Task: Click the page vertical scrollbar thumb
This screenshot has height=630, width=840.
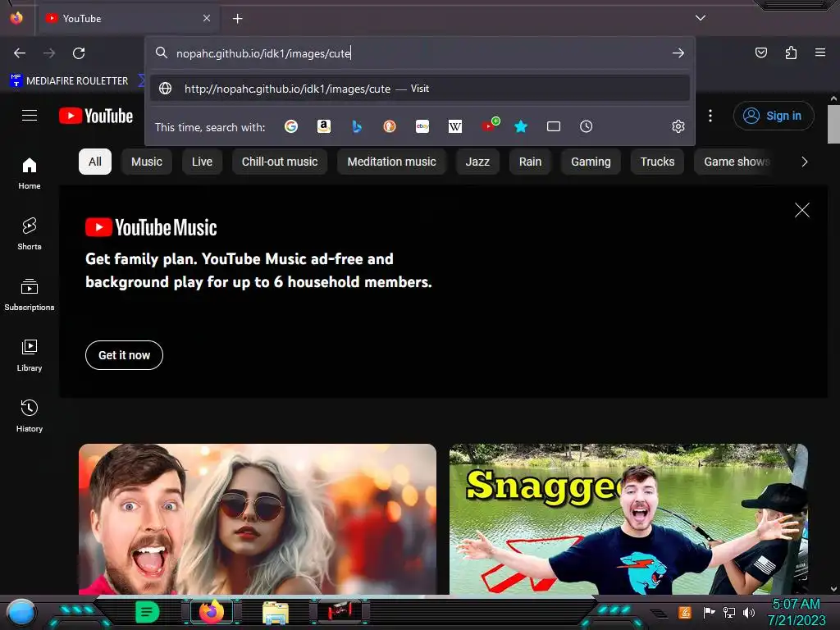Action: tap(833, 125)
